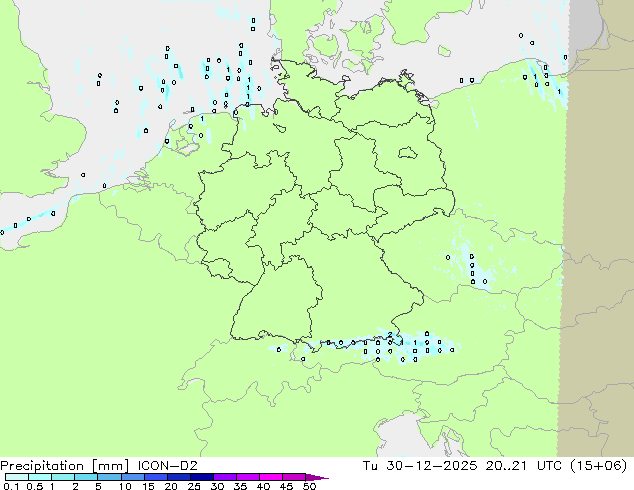Click the '0.5' legend tick label
Image resolution: width=634 pixels, height=490 pixels.
35,486
